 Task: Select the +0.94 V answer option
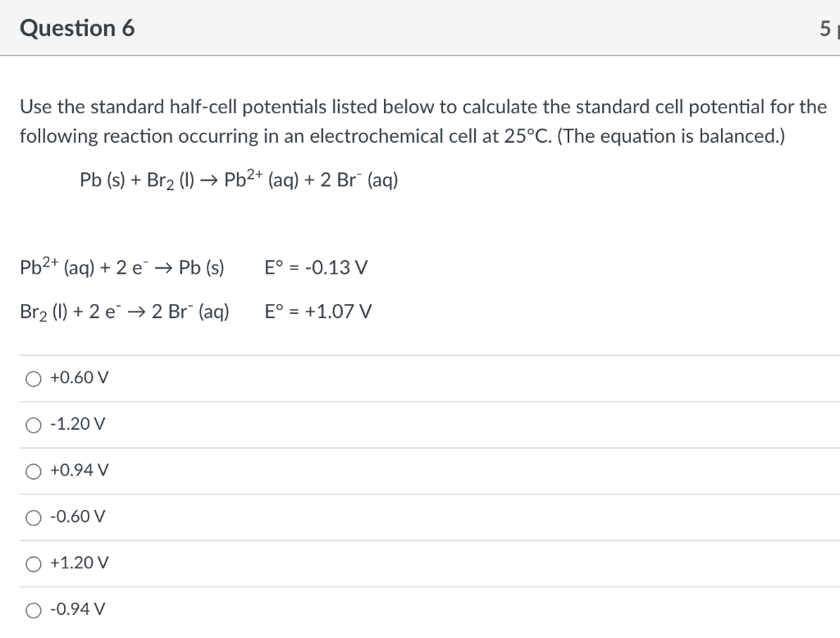pyautogui.click(x=33, y=471)
